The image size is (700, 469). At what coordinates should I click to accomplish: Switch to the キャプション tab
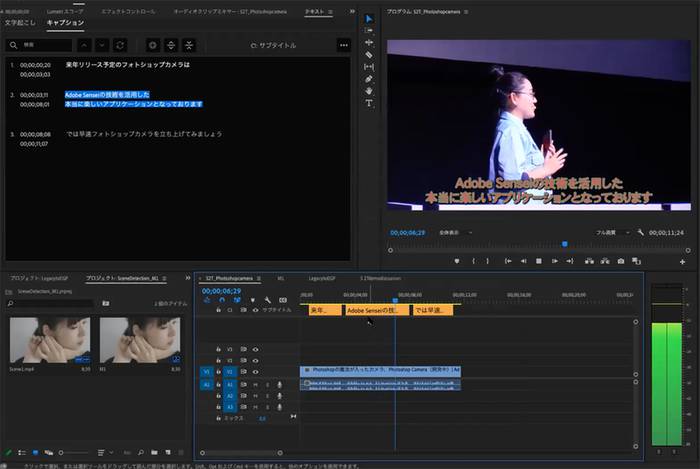(x=65, y=22)
